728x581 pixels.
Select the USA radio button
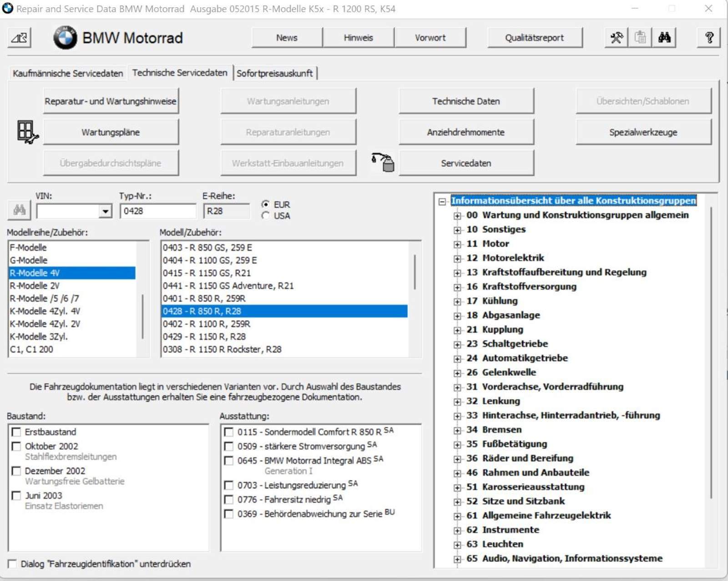coord(265,215)
